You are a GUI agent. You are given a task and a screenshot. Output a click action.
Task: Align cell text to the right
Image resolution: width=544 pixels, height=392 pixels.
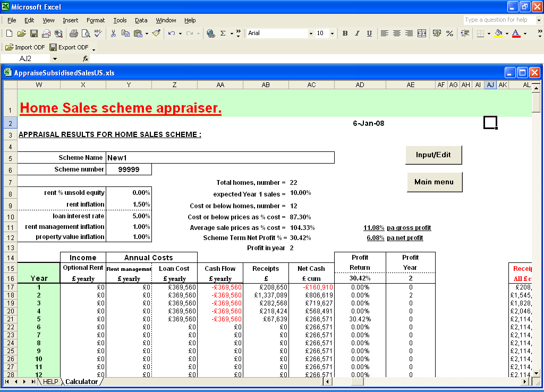click(410, 33)
